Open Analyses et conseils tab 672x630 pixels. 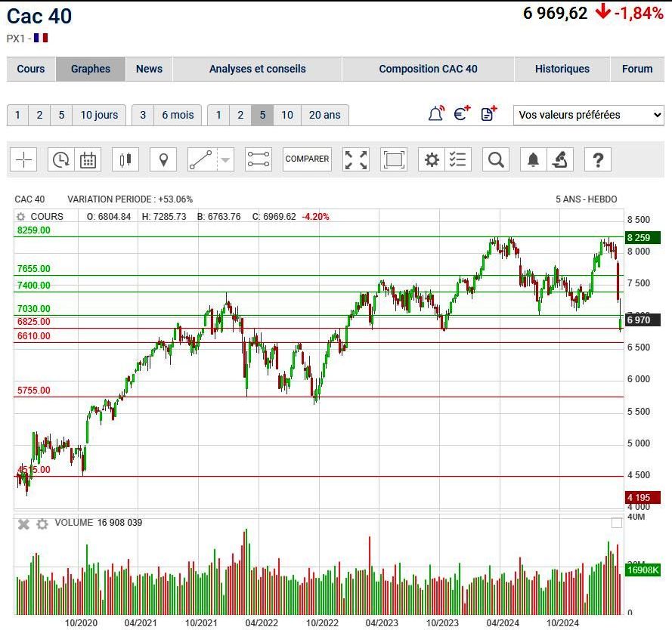257,69
